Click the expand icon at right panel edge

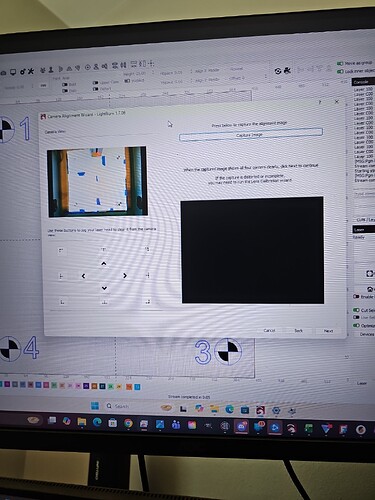[x=370, y=274]
